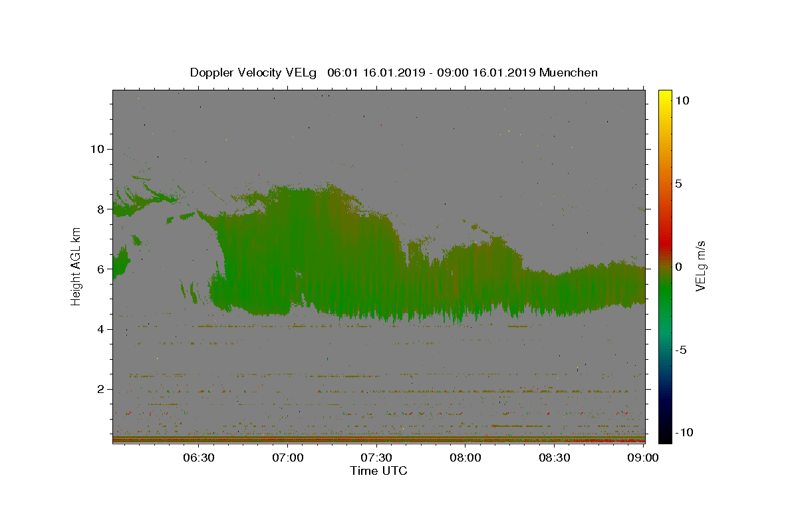The width and height of the screenshot is (798, 532).
Task: Click the 07:30 time tick label
Action: coord(377,458)
